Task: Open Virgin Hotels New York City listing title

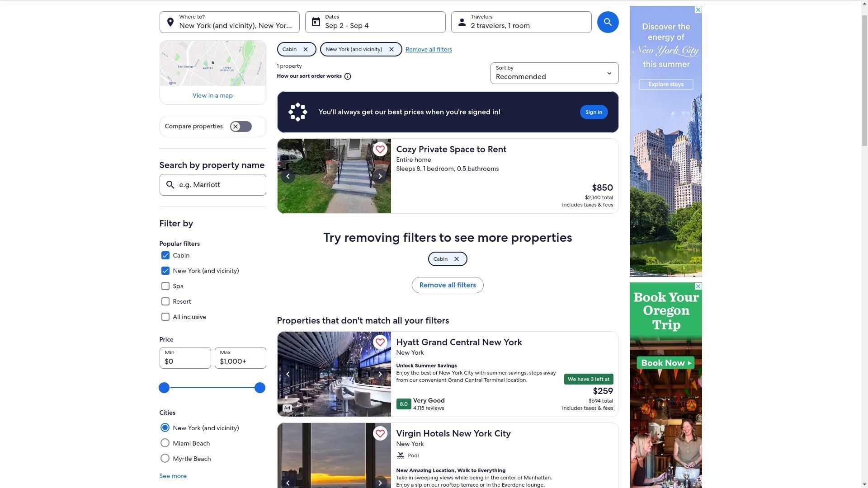Action: click(453, 433)
